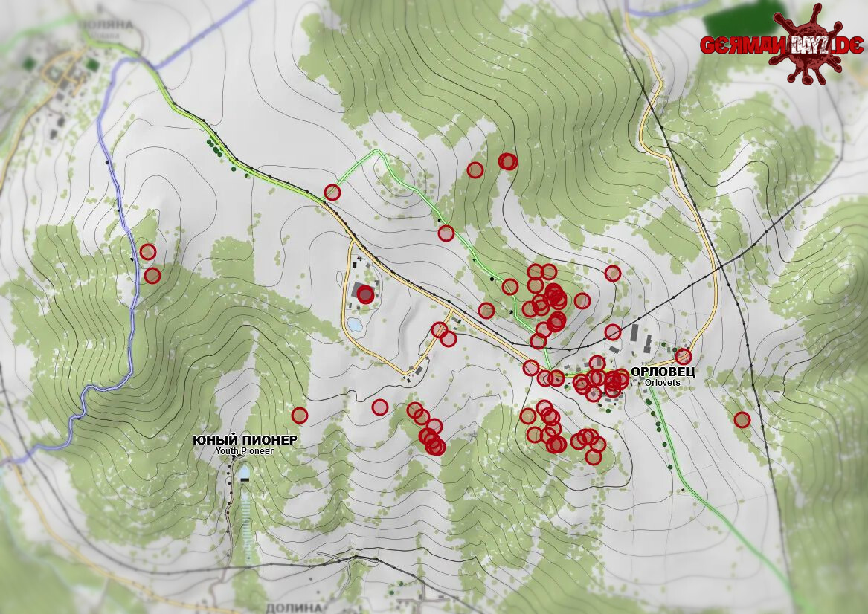The height and width of the screenshot is (614, 868).
Task: Select the red marker on the green trail below the small hill
Action: [x=446, y=233]
